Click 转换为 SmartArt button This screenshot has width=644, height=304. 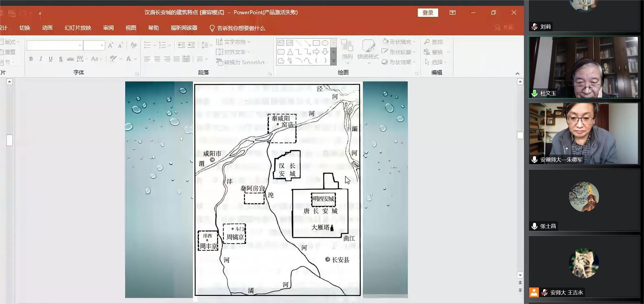(242, 62)
